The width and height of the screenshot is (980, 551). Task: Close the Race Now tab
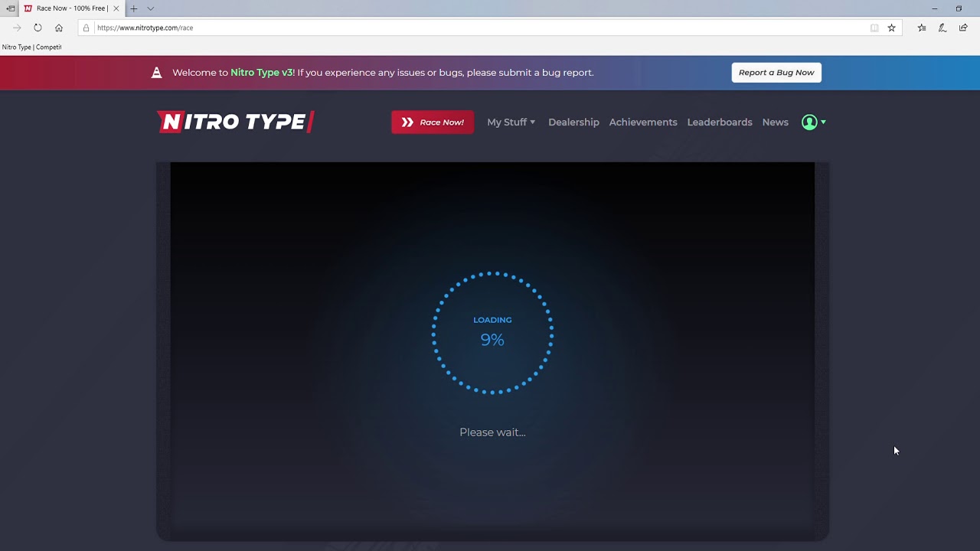point(116,8)
